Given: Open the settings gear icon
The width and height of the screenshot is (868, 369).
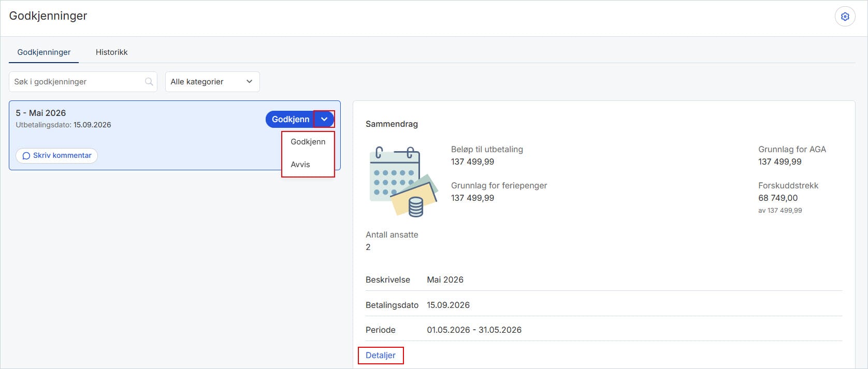Looking at the screenshot, I should [x=845, y=17].
